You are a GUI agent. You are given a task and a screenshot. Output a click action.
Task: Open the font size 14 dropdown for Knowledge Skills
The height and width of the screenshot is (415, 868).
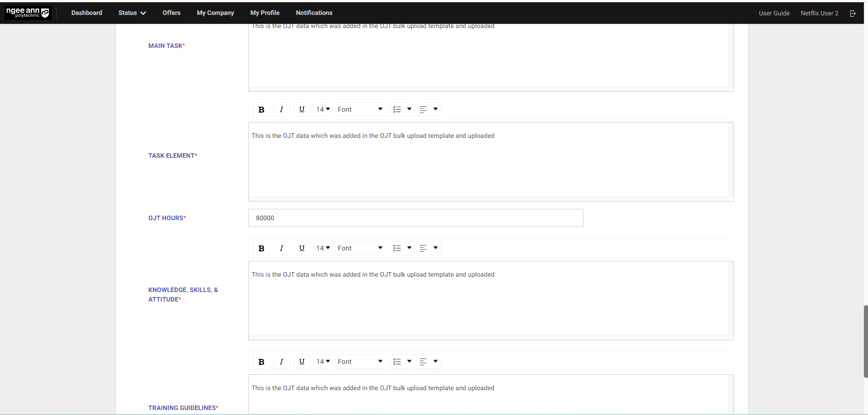tap(323, 248)
